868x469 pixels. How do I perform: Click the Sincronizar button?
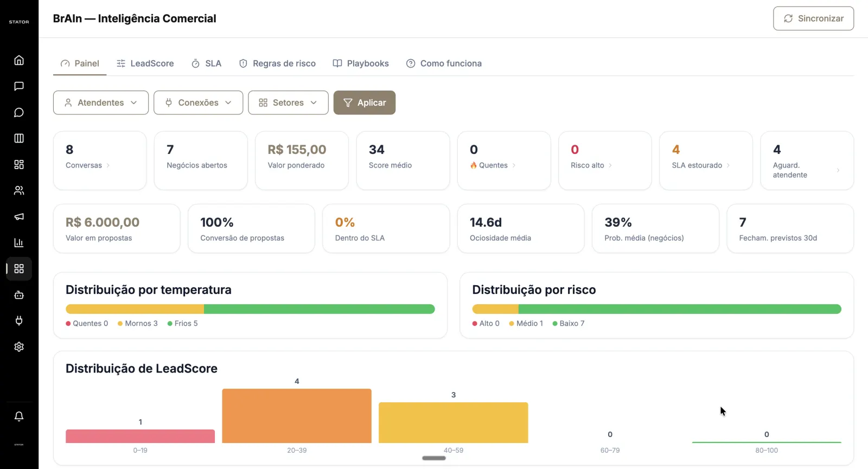click(x=813, y=18)
